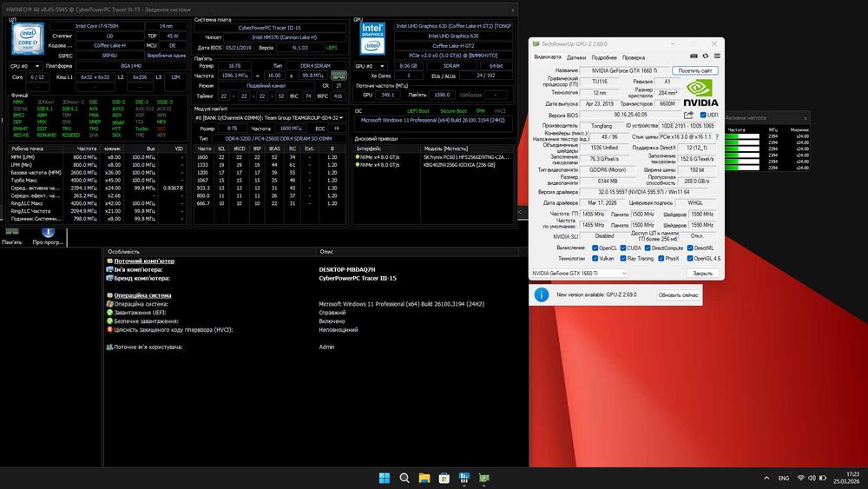Show hidden system tray icons
This screenshot has height=489, width=868.
coord(766,478)
